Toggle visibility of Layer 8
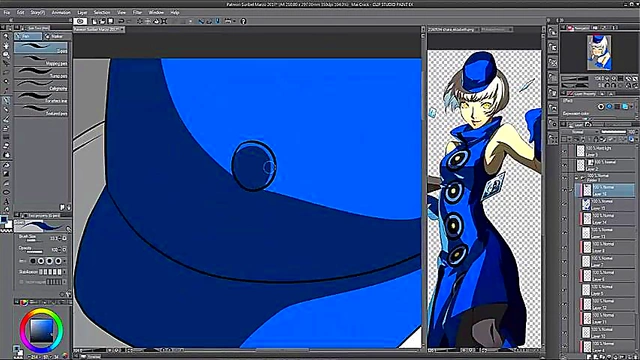Image resolution: width=640 pixels, height=360 pixels. click(564, 247)
